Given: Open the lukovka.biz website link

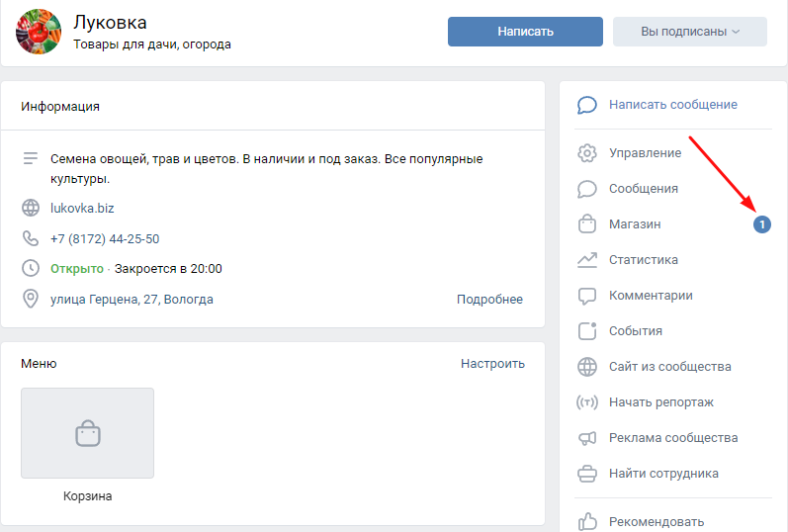Looking at the screenshot, I should pyautogui.click(x=82, y=208).
